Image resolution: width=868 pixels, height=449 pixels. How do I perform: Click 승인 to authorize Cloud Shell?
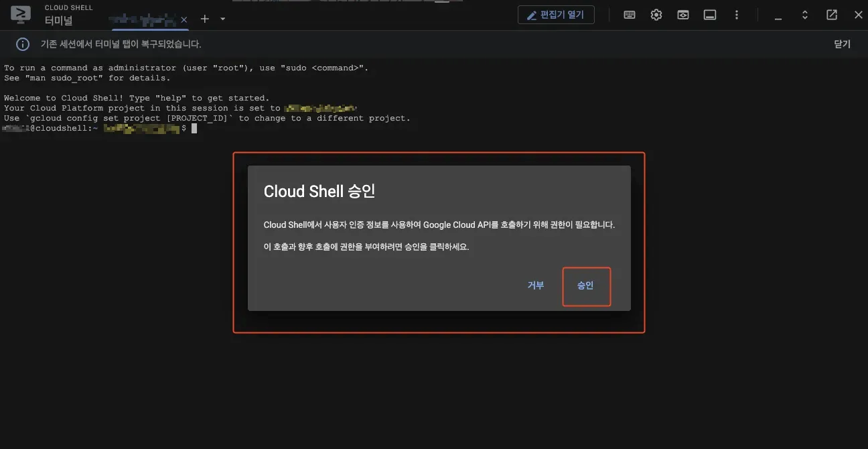point(585,285)
